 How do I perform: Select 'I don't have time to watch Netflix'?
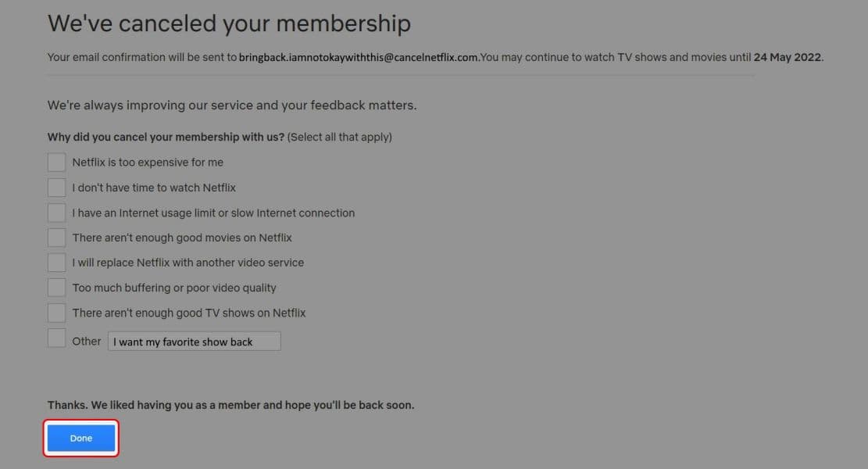coord(55,187)
